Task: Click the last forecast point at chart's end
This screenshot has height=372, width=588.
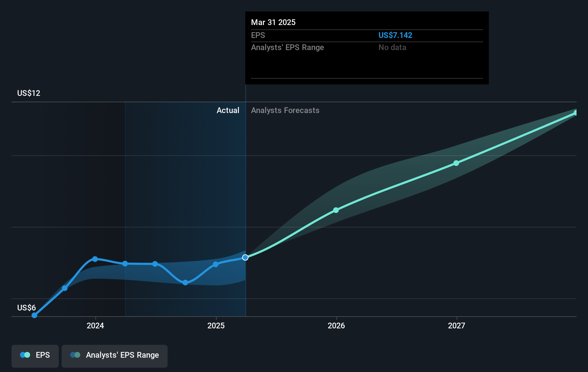Action: point(576,113)
